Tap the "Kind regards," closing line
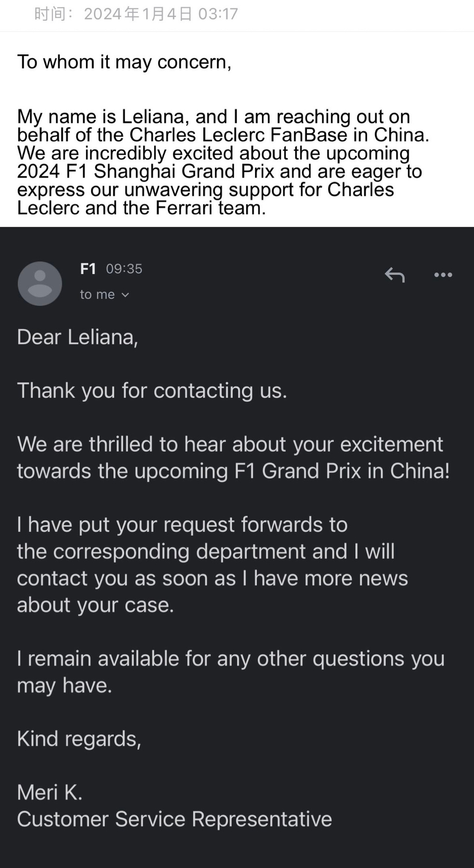 [x=79, y=739]
